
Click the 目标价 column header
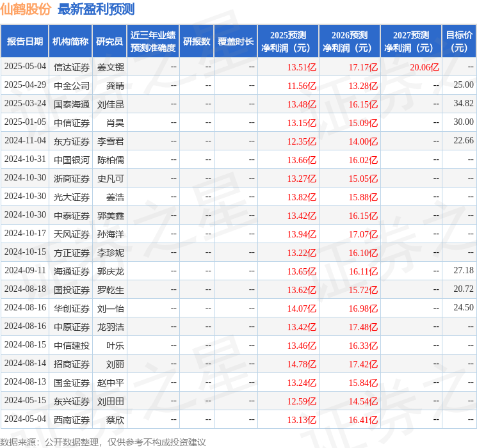click(x=459, y=41)
